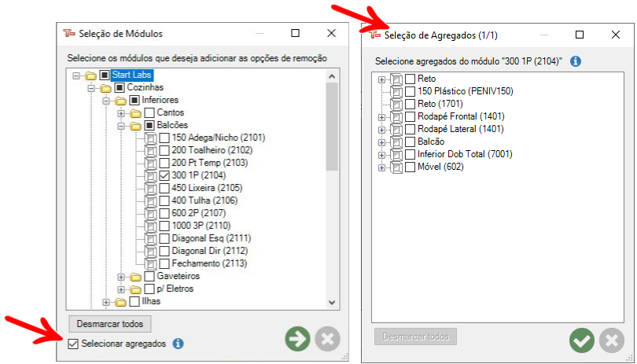This screenshot has width=637, height=364.
Task: Close the Seleção de Agregados window
Action: pyautogui.click(x=616, y=35)
